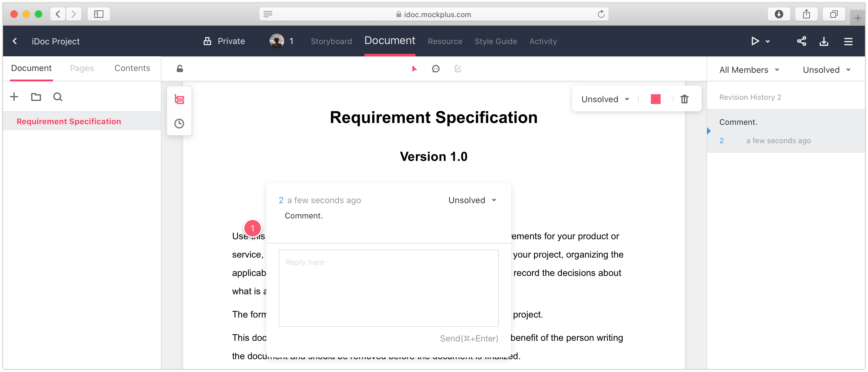This screenshot has width=868, height=372.
Task: Click the Reply here text box
Action: [x=388, y=288]
